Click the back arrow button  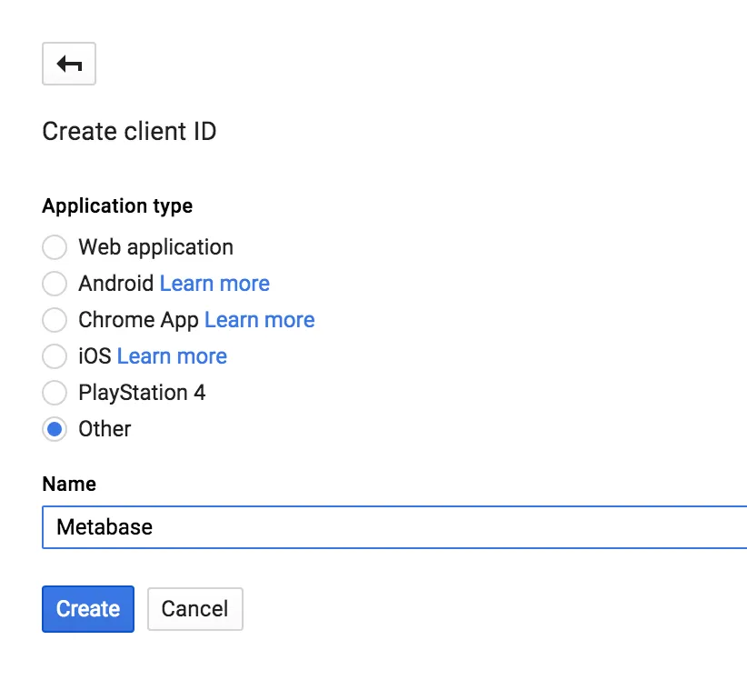69,64
